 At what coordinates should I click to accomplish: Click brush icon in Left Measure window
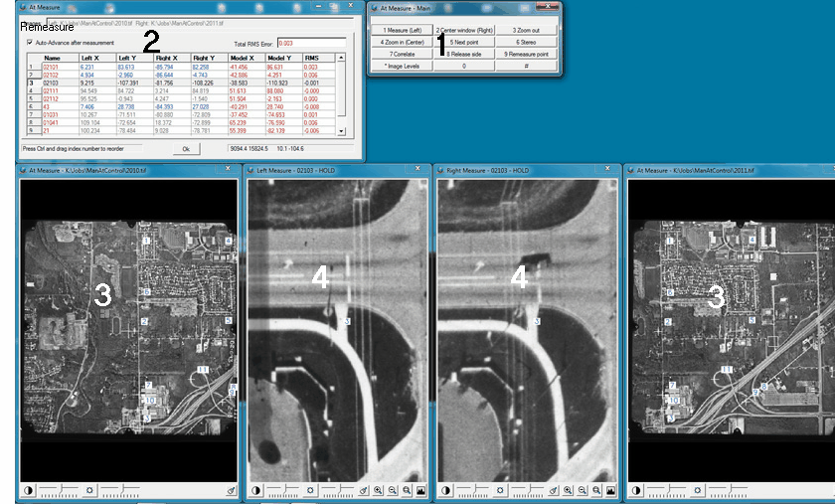point(363,490)
